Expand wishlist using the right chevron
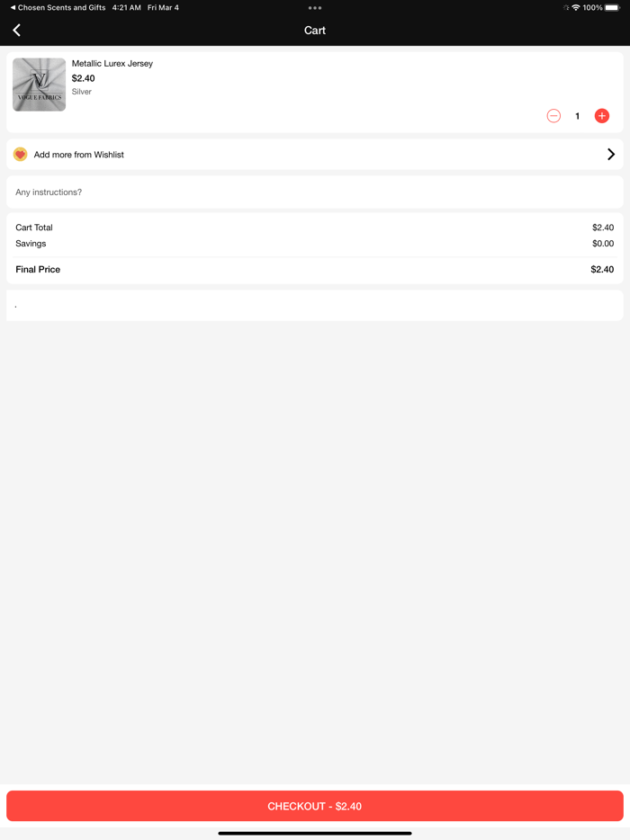The height and width of the screenshot is (840, 630). [x=611, y=155]
